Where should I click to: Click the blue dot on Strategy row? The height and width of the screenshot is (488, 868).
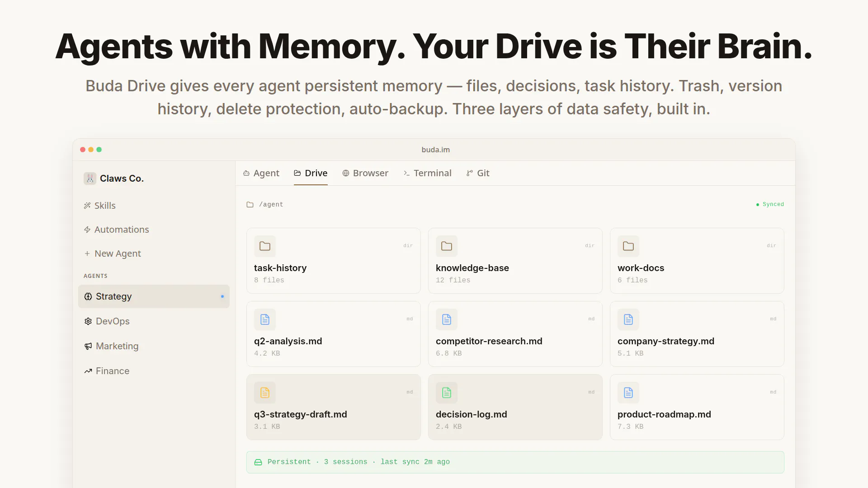[x=222, y=296]
